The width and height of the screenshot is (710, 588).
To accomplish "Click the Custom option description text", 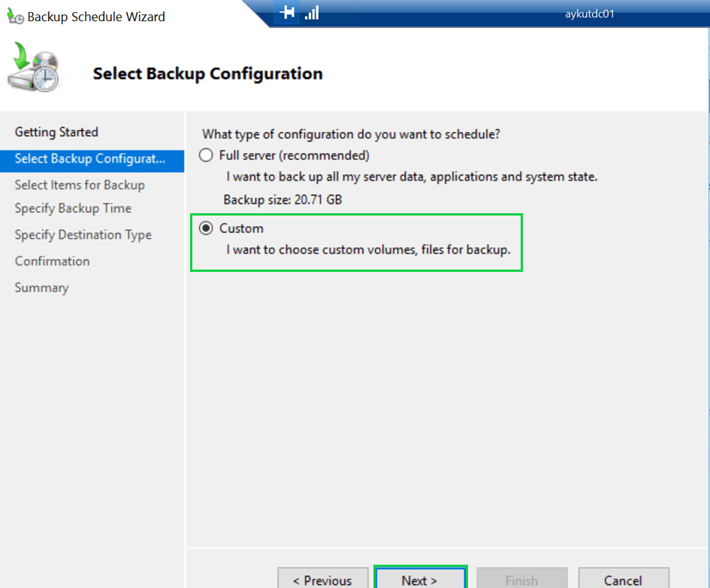I will [x=368, y=249].
